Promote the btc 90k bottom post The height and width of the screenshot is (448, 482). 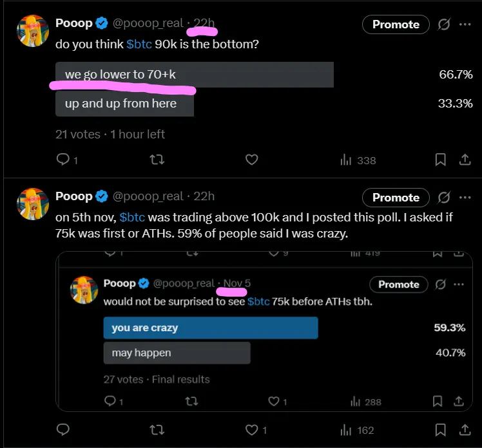tap(396, 24)
